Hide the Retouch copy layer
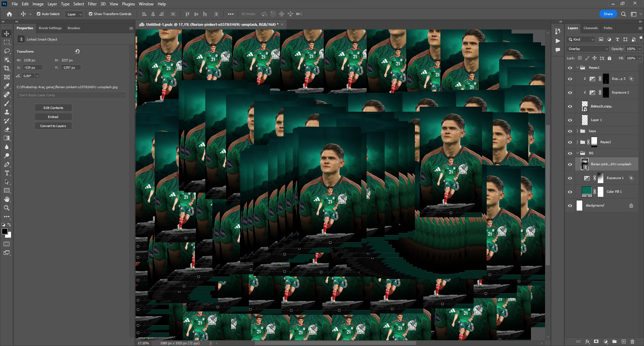The width and height of the screenshot is (644, 346). pyautogui.click(x=570, y=106)
